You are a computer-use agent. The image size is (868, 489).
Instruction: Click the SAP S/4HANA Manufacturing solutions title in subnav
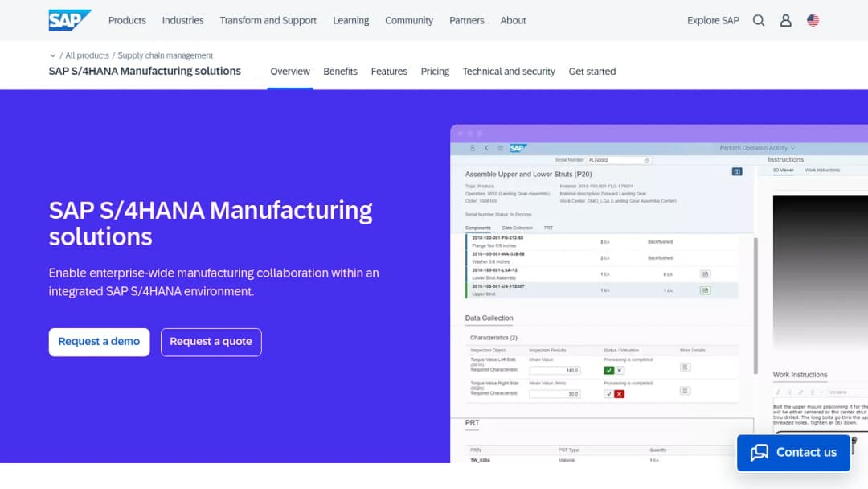point(145,71)
